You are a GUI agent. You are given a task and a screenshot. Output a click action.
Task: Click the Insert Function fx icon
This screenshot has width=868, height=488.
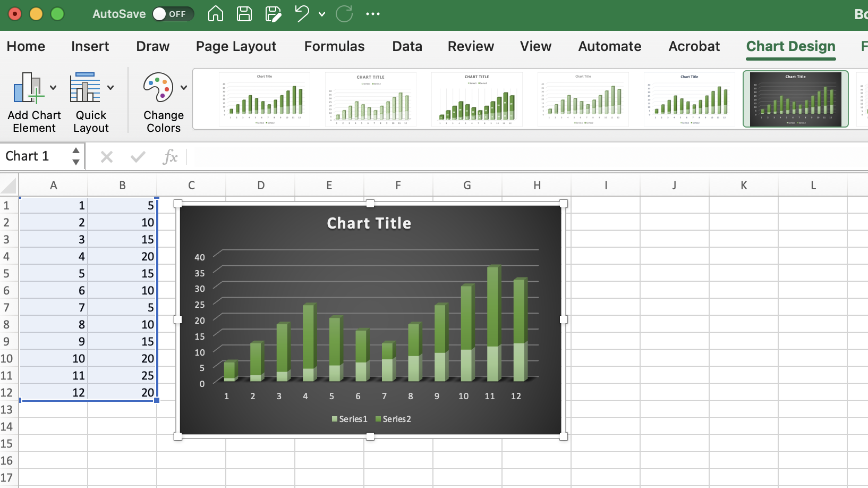tap(170, 156)
